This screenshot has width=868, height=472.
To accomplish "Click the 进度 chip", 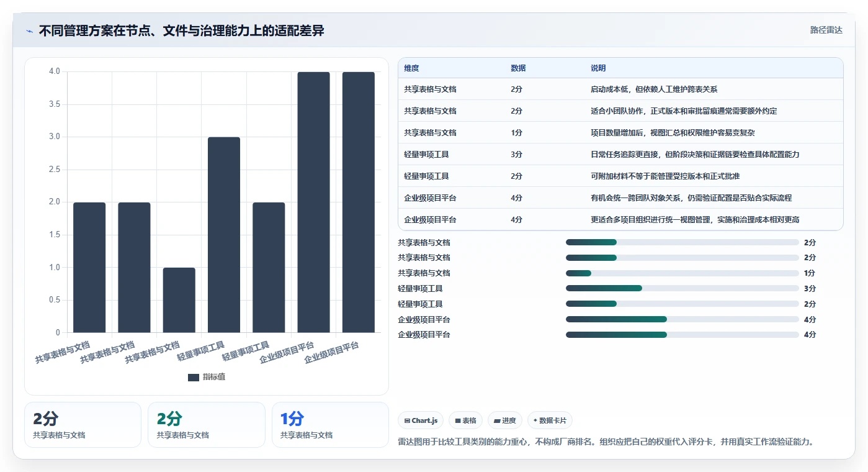I will [505, 420].
